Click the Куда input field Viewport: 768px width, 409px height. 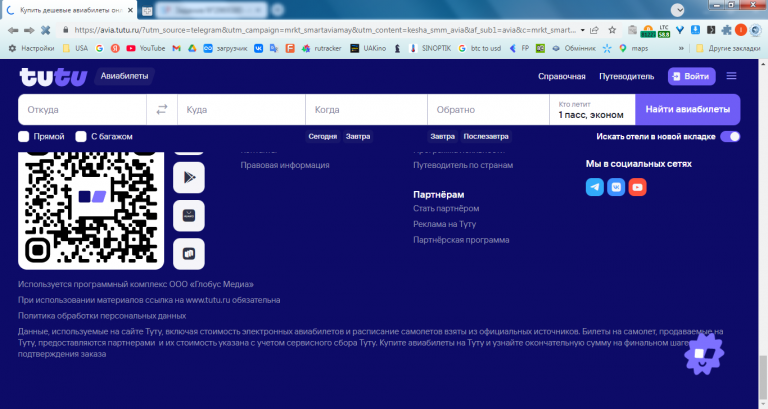pyautogui.click(x=241, y=110)
